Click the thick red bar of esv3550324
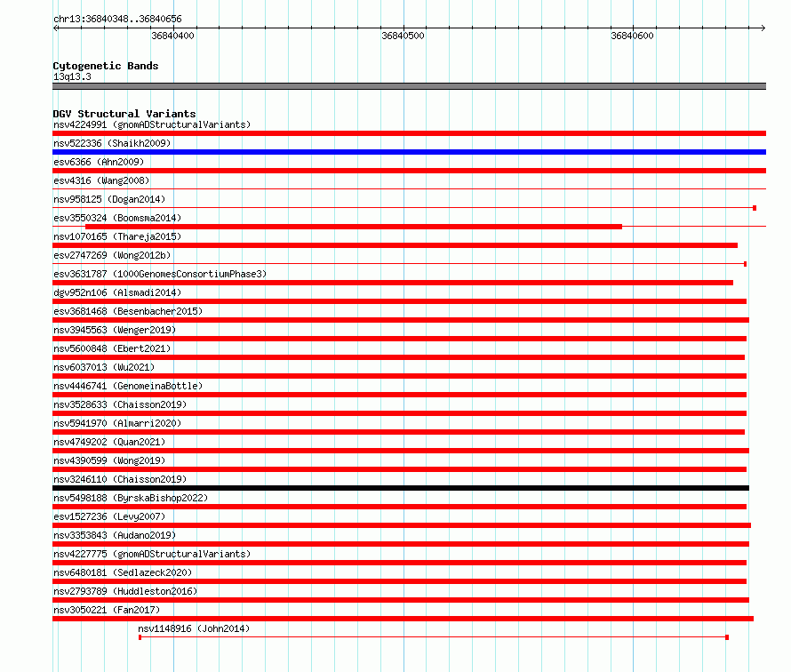This screenshot has height=672, width=791. click(354, 227)
